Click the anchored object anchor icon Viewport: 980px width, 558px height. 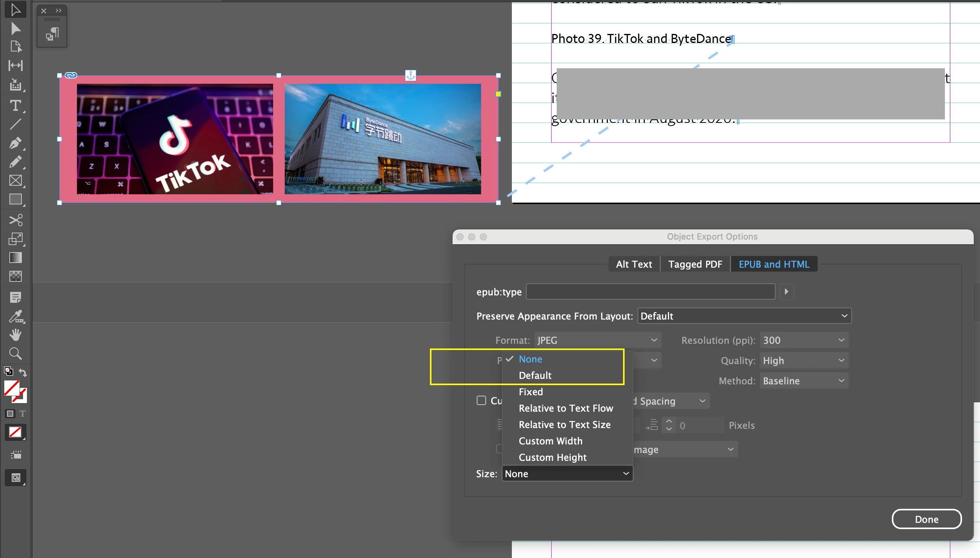click(410, 75)
